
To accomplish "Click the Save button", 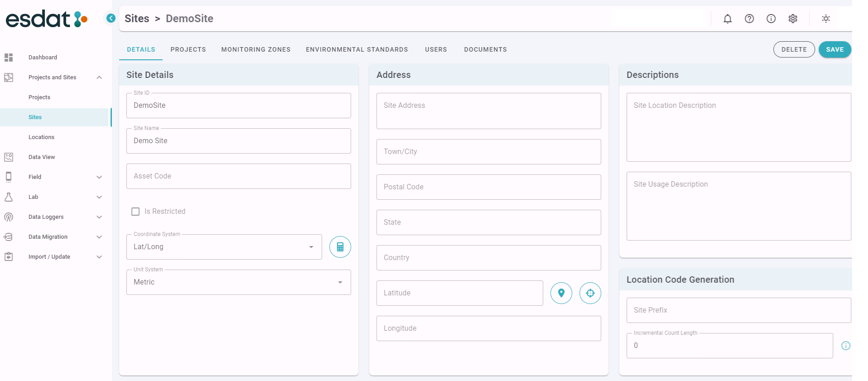I will click(x=835, y=49).
